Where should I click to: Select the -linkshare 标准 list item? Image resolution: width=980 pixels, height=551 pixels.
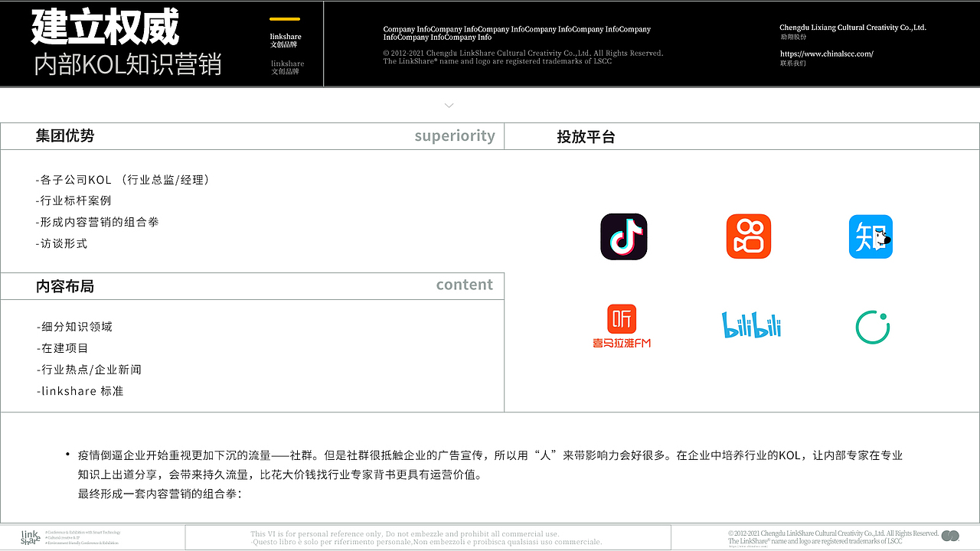(x=76, y=390)
